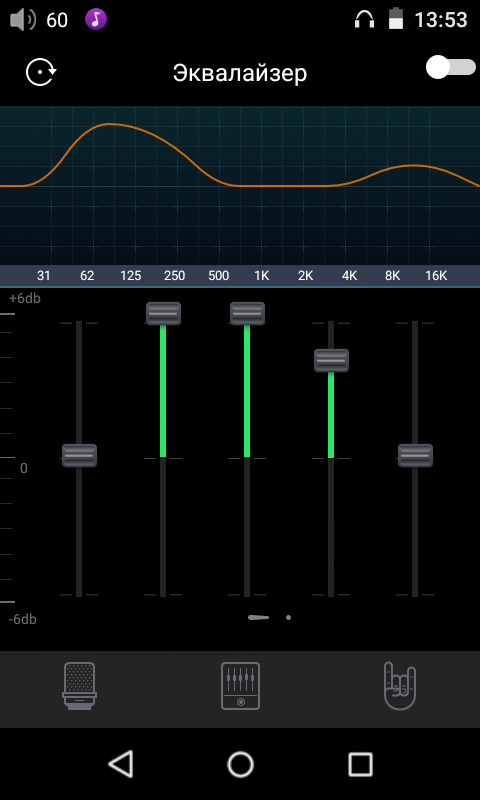Switch to second page indicator dot
The height and width of the screenshot is (800, 480).
[x=289, y=617]
